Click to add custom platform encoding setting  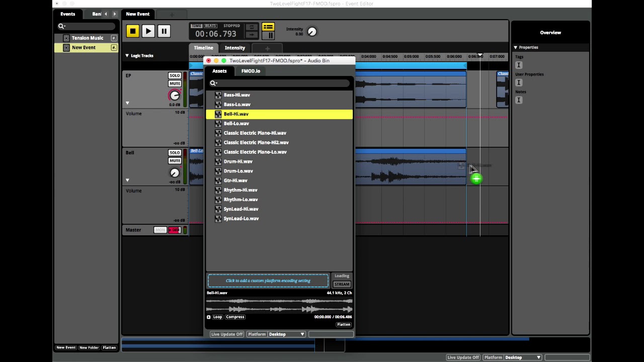(x=268, y=281)
